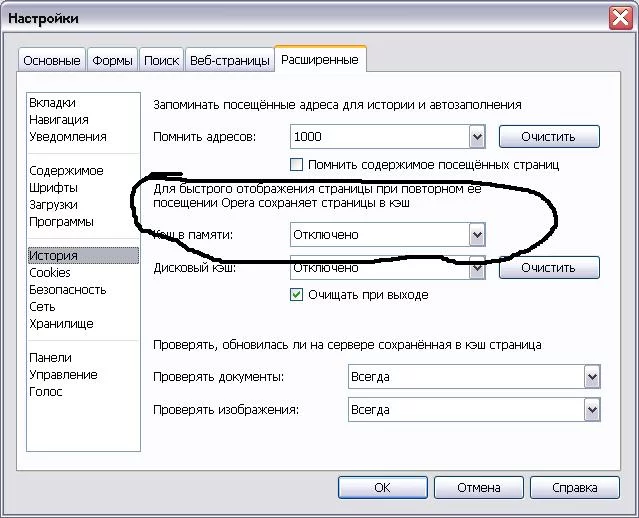This screenshot has height=518, width=639.
Task: Close the Настройки dialog window
Action: pos(620,18)
